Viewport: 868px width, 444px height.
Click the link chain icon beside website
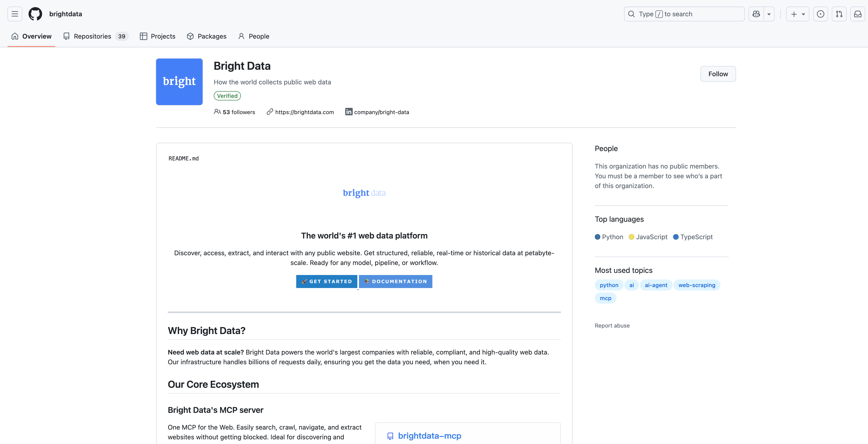pos(270,112)
